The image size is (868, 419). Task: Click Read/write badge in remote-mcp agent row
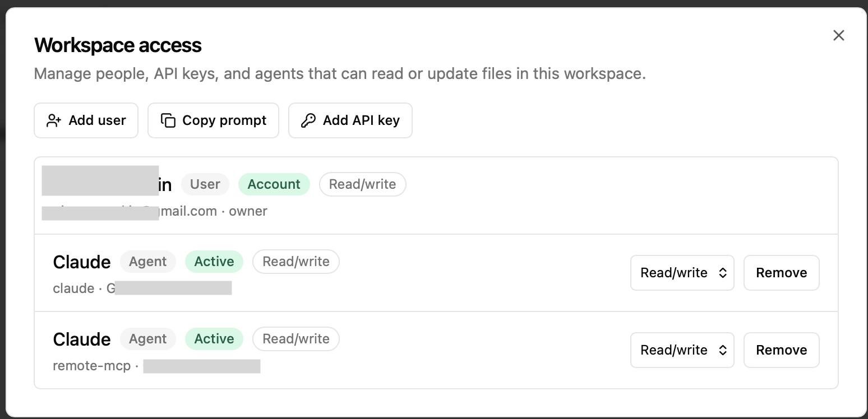tap(296, 339)
